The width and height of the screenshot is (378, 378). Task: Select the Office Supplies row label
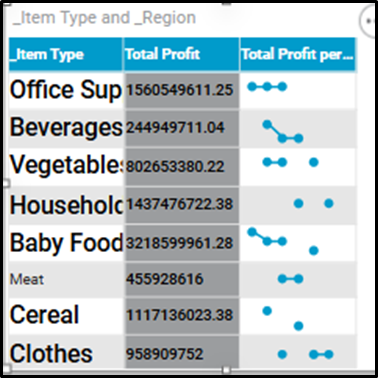click(66, 90)
